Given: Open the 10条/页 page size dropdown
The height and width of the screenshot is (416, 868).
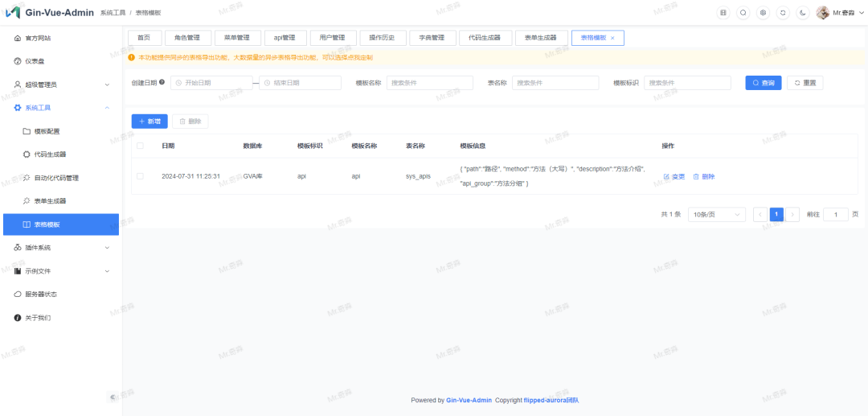Looking at the screenshot, I should click(716, 215).
